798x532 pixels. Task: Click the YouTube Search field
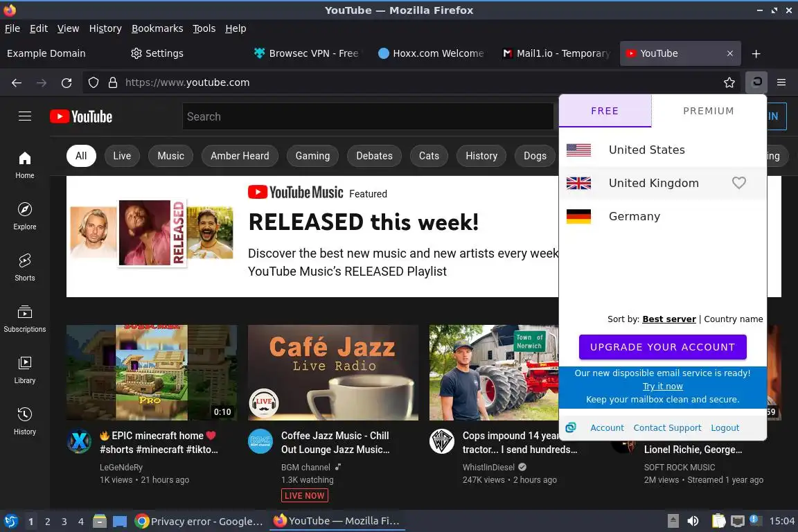point(368,116)
